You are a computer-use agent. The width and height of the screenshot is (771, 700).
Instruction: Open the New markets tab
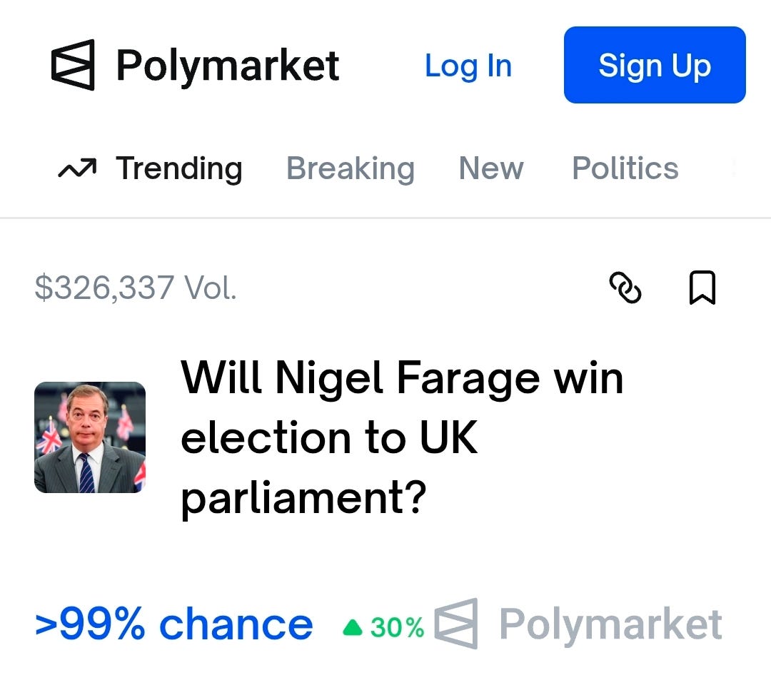click(x=490, y=168)
